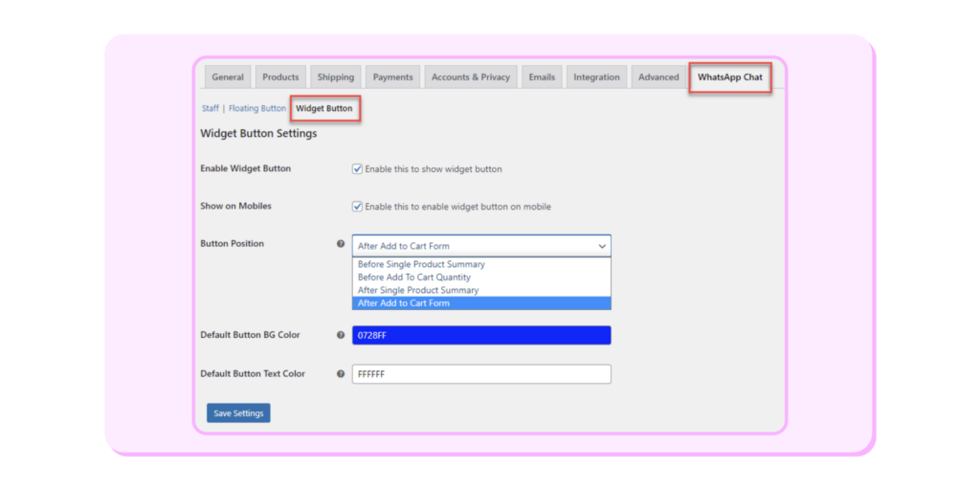Image resolution: width=980 pixels, height=490 pixels.
Task: Click the Button Position field label
Action: (232, 244)
